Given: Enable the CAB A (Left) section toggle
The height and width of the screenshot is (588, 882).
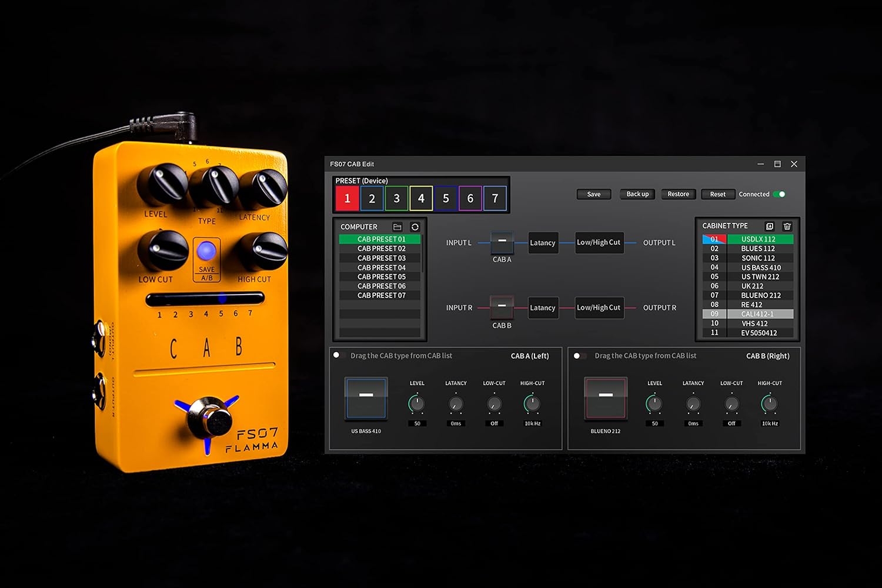Looking at the screenshot, I should tap(336, 355).
